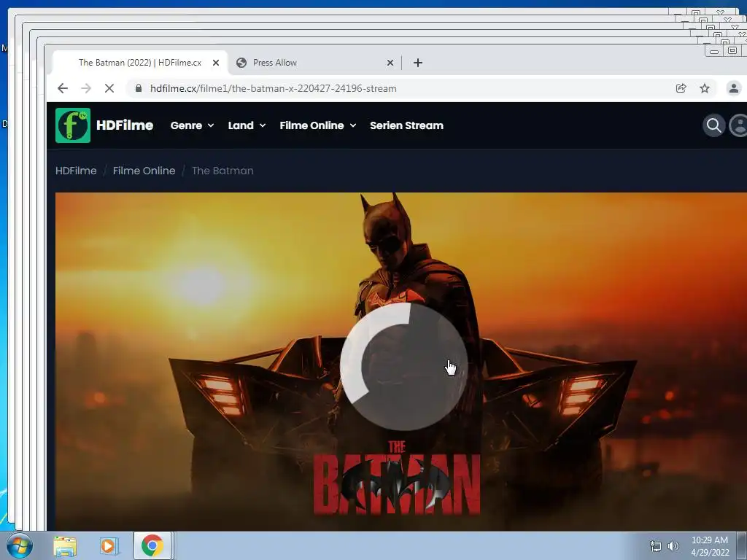Click the green HDFilme logo icon
The height and width of the screenshot is (560, 747).
72,125
